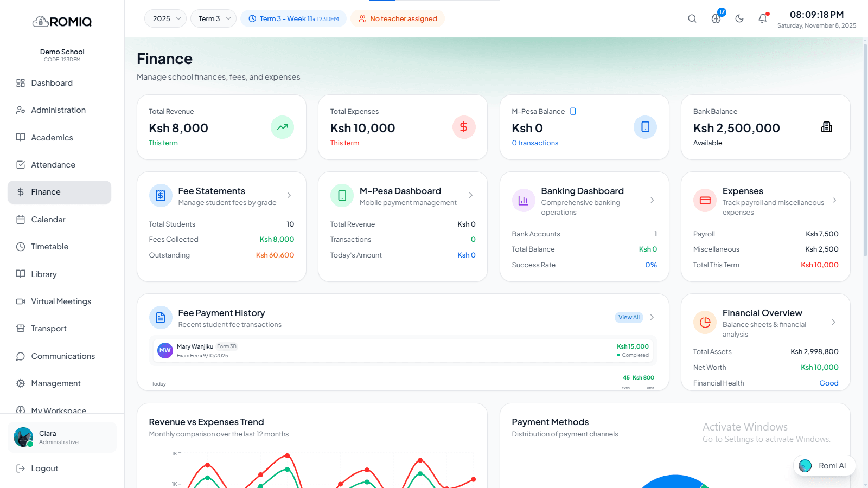Open the 2025 year dropdown
The image size is (868, 488).
pyautogui.click(x=165, y=18)
